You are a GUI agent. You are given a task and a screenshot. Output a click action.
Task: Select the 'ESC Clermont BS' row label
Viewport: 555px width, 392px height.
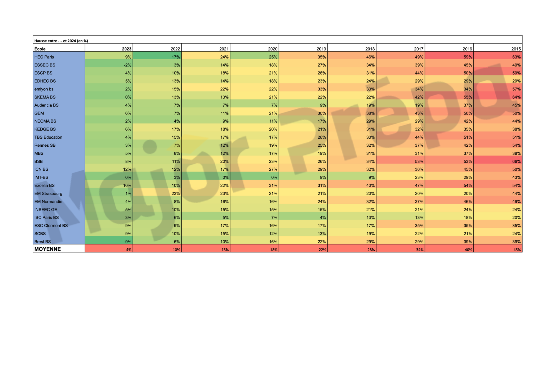51,225
